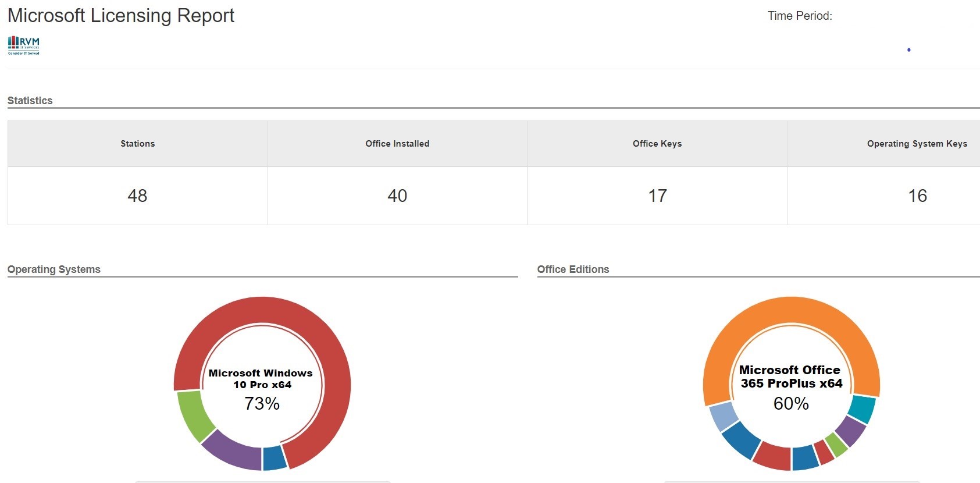Select the Office Keys value 17

click(x=657, y=196)
